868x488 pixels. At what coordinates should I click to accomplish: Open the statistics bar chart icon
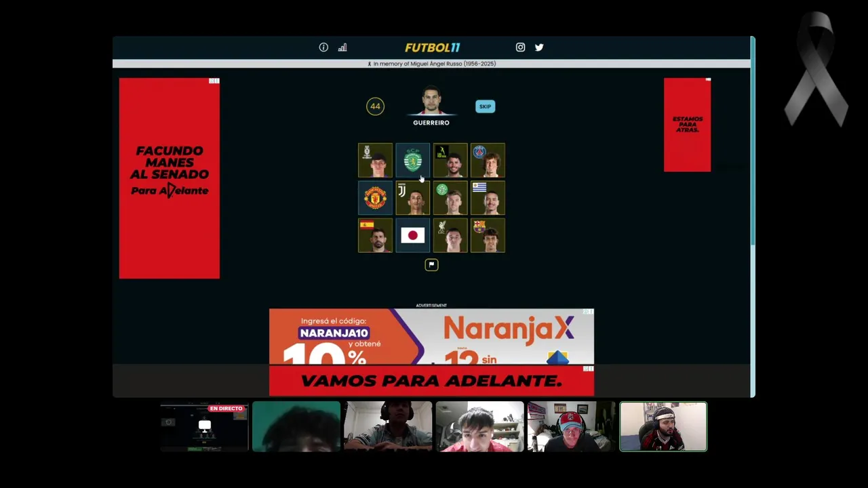click(x=342, y=47)
